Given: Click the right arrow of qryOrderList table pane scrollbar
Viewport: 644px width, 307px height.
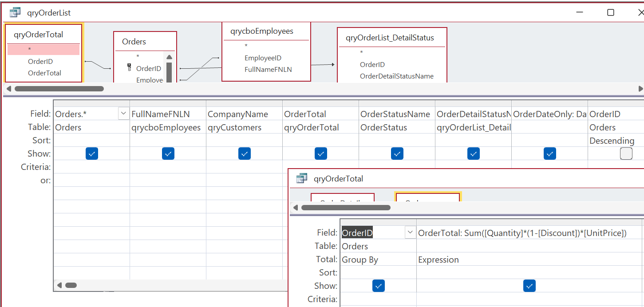Looking at the screenshot, I should (640, 89).
